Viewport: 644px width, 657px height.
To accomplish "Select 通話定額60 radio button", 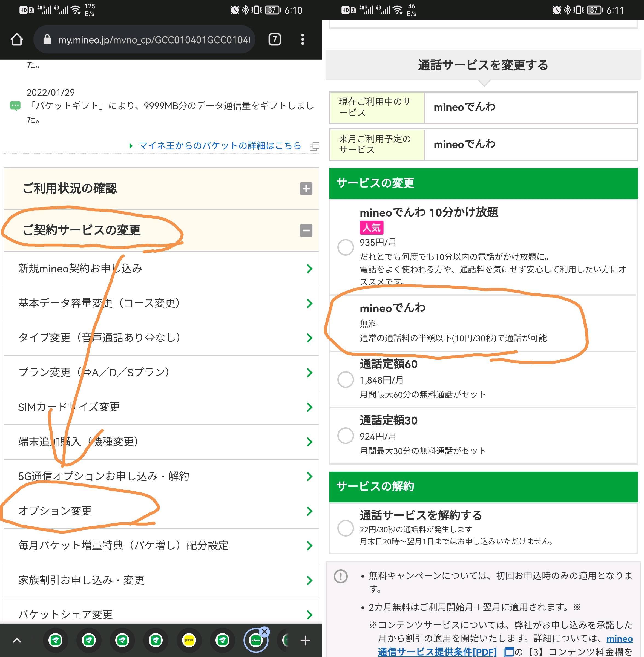I will coord(345,379).
